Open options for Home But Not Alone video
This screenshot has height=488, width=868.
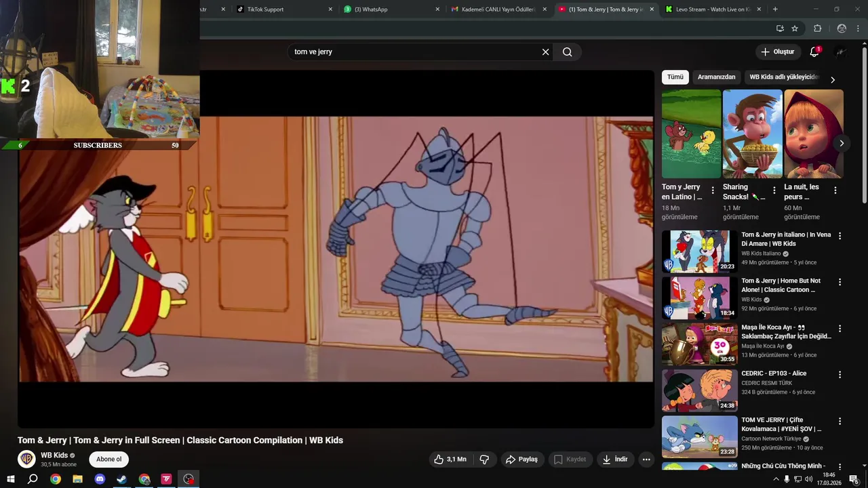point(840,282)
